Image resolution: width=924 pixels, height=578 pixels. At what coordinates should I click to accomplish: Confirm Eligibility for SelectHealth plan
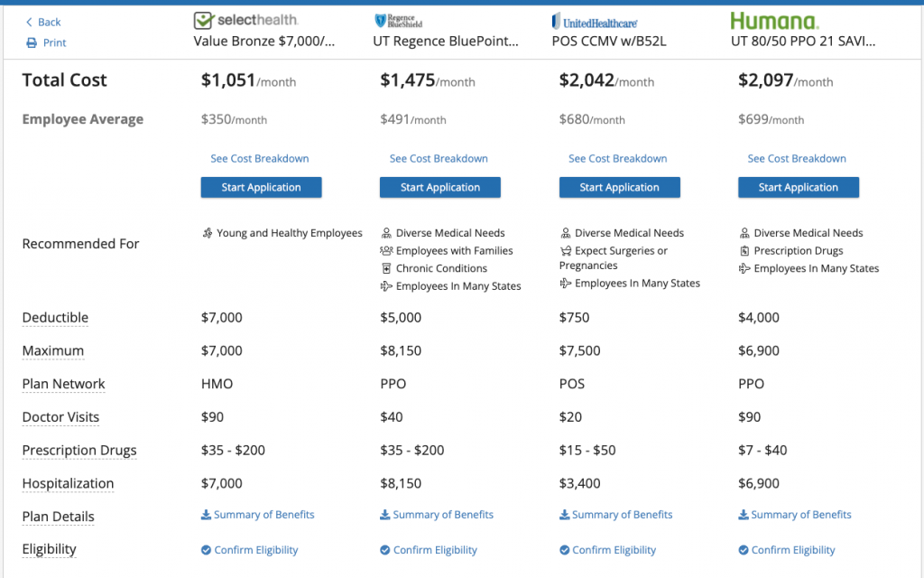coord(249,550)
